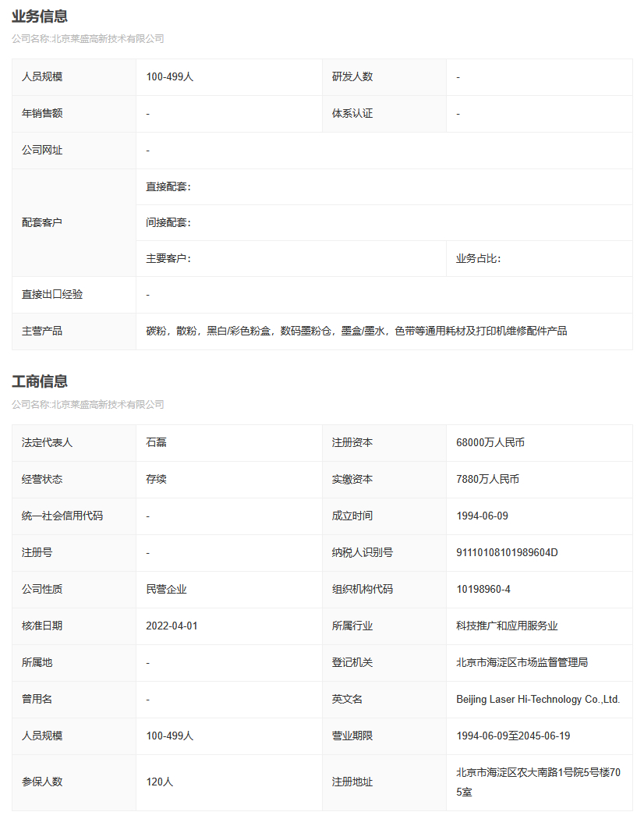
Task: Click the "体系认证" label
Action: pyautogui.click(x=352, y=113)
